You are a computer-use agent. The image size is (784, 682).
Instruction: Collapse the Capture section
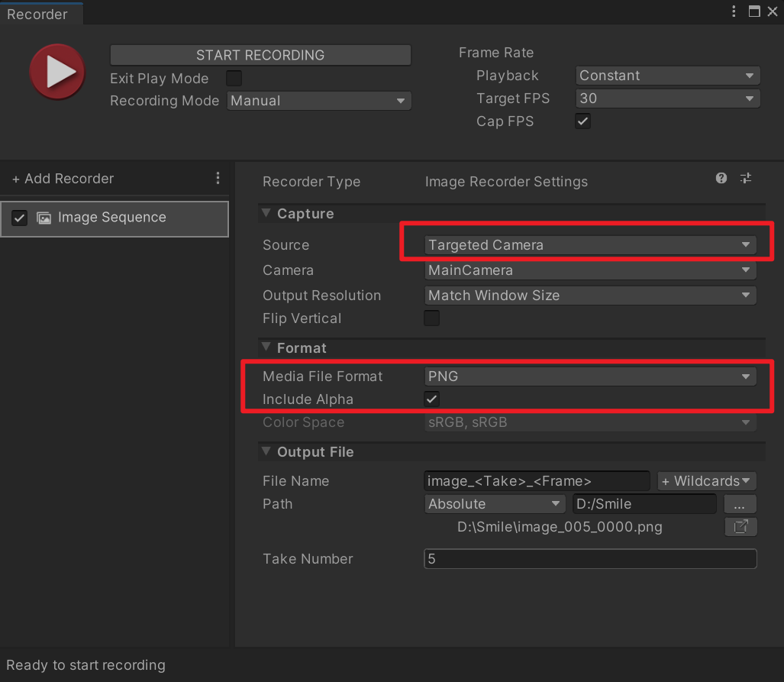pyautogui.click(x=266, y=214)
